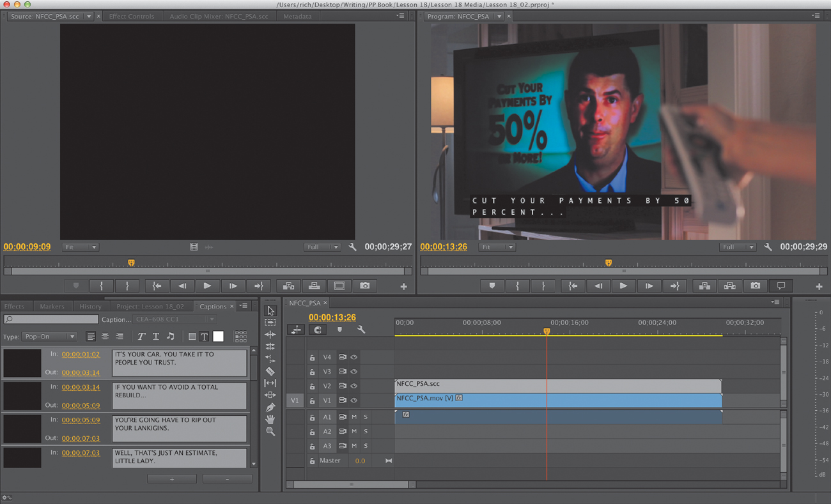Switch to the Audio Clip Mixer tab
Viewport: 831px width, 504px height.
[x=219, y=17]
